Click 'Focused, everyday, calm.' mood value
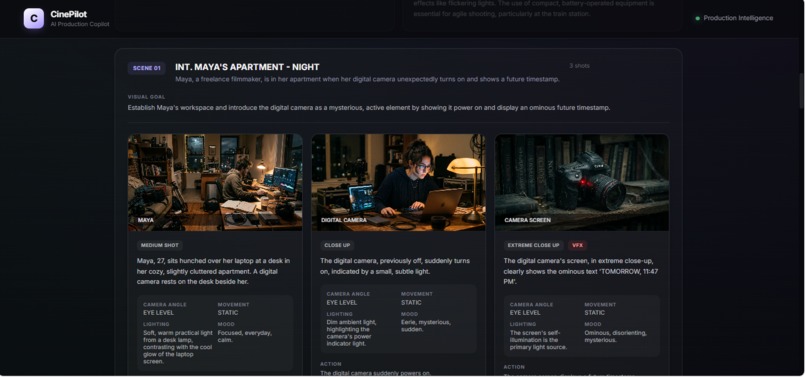The width and height of the screenshot is (806, 377). click(x=244, y=336)
